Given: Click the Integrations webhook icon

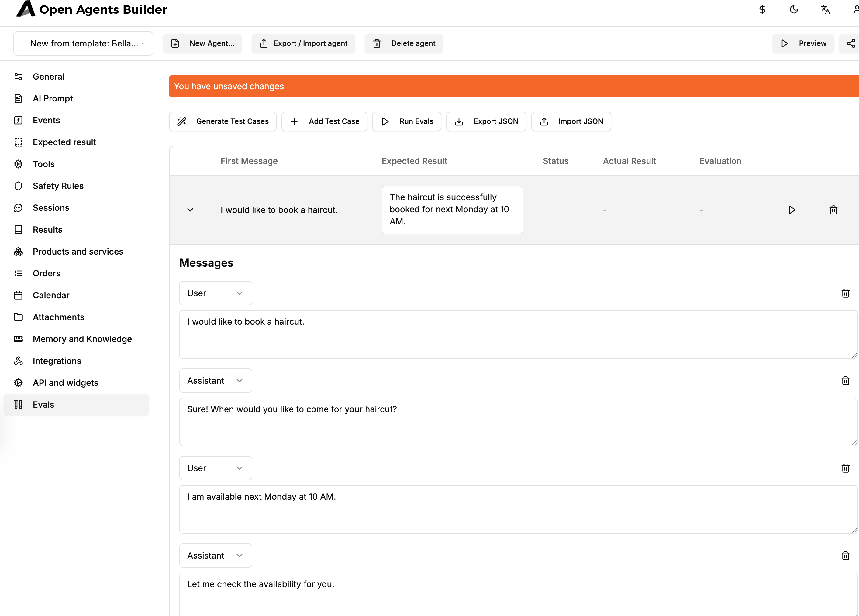Looking at the screenshot, I should tap(18, 361).
